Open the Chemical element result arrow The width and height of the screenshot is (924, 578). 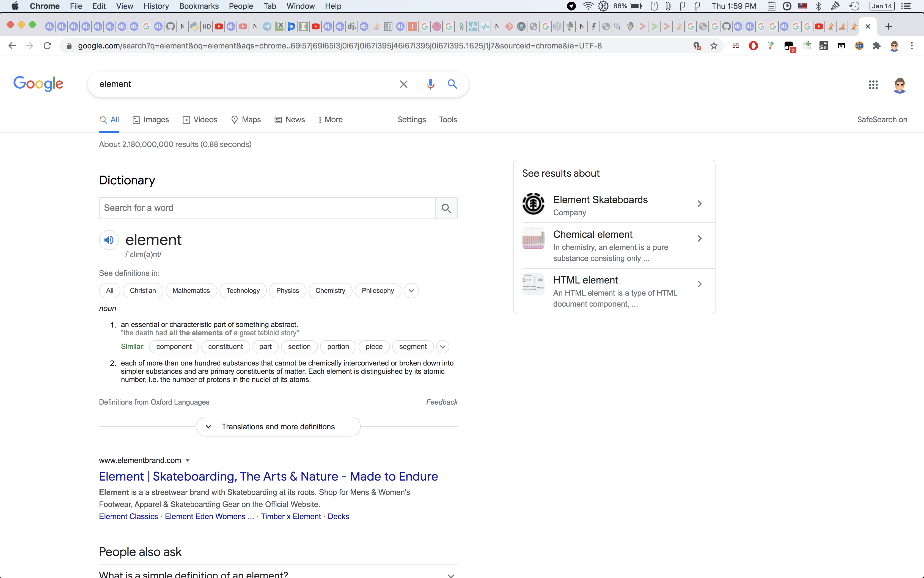click(x=700, y=239)
